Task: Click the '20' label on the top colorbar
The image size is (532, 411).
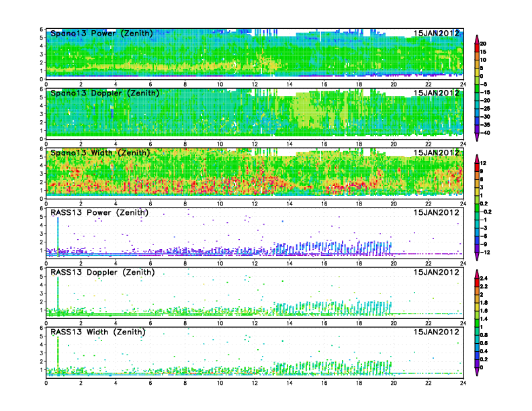Action: tap(483, 44)
